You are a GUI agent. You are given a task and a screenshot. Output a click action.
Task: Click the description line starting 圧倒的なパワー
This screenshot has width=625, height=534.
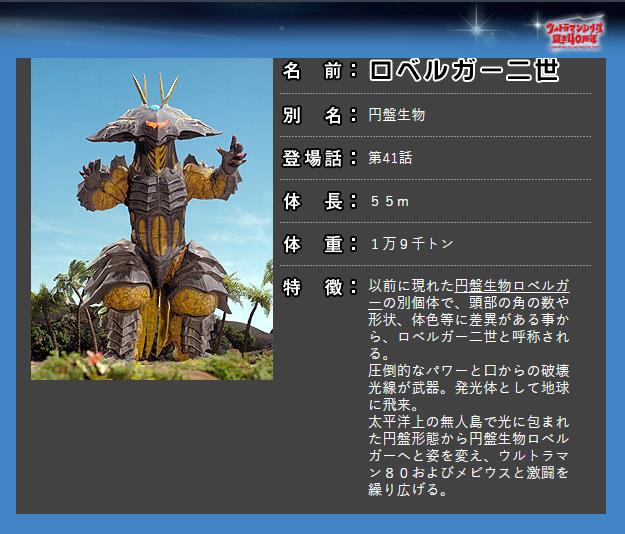[x=469, y=371]
